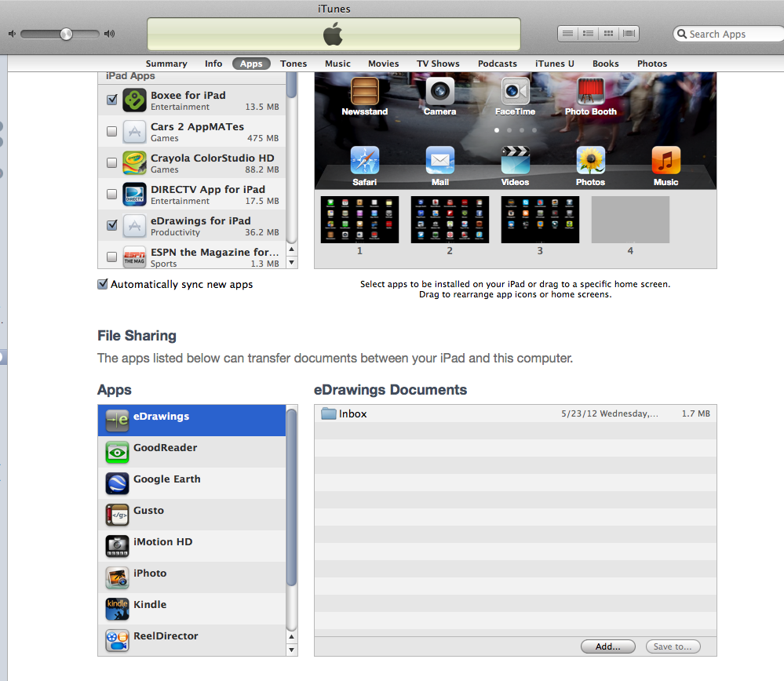
Task: Click the Safari icon in dock
Action: (x=364, y=161)
